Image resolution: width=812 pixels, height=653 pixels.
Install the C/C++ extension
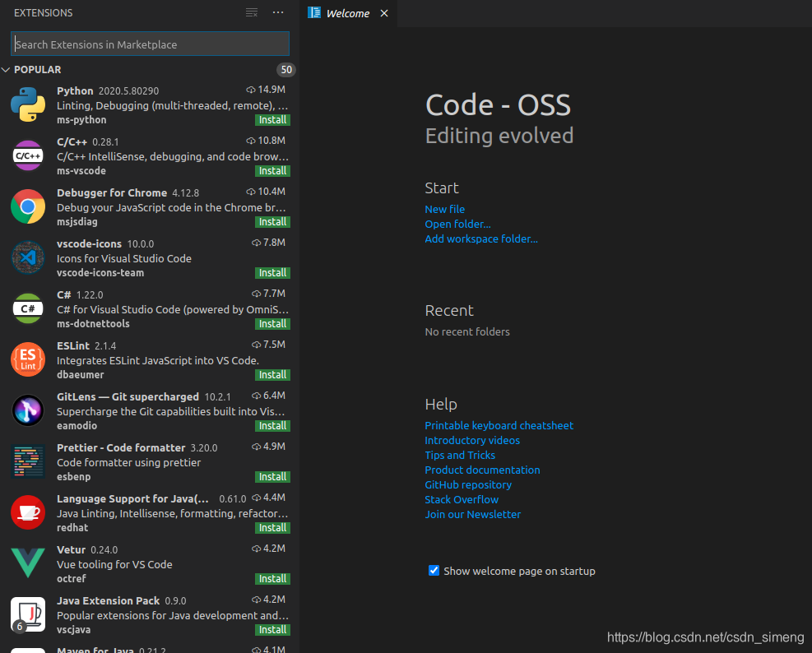point(272,171)
